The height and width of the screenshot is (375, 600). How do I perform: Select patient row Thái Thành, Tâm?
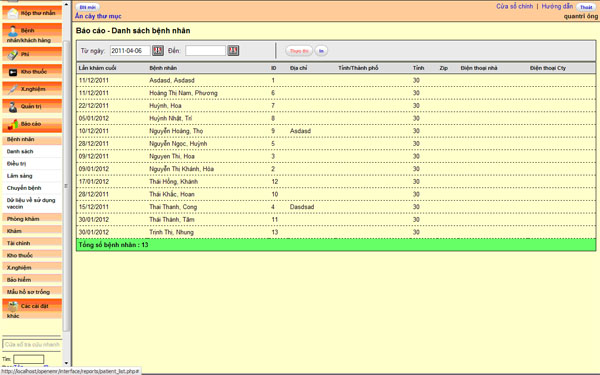click(x=336, y=219)
